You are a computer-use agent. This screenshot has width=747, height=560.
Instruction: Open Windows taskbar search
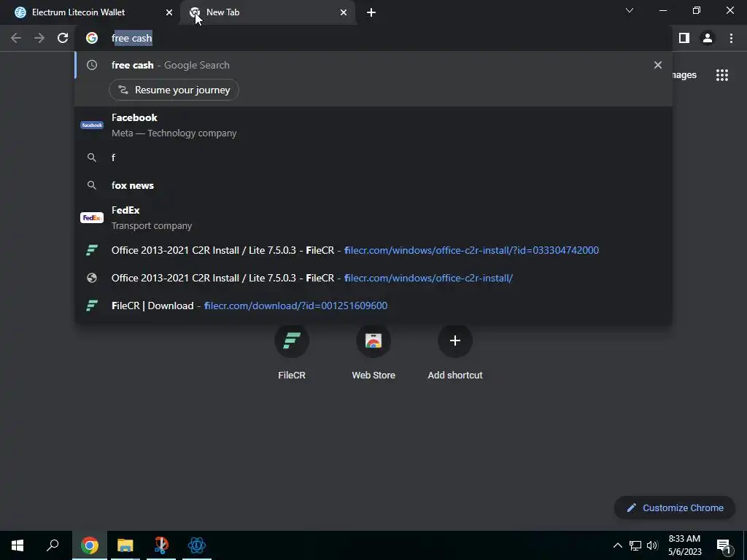tap(53, 545)
